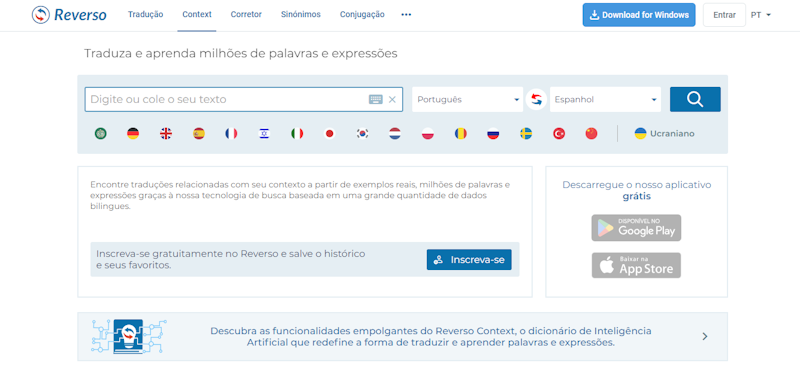Screen dimensions: 800x369
Task: Open the more options ellipsis menu
Action: coord(406,15)
